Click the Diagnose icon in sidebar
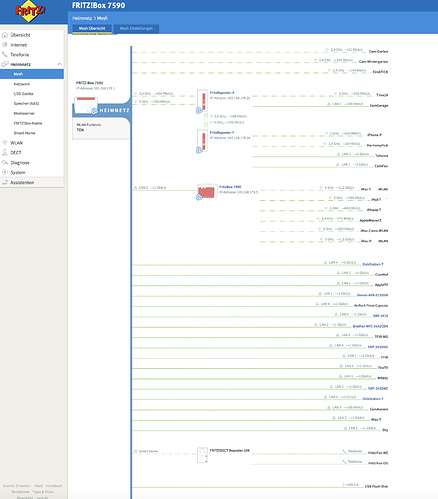The image size is (438, 499). pos(5,162)
